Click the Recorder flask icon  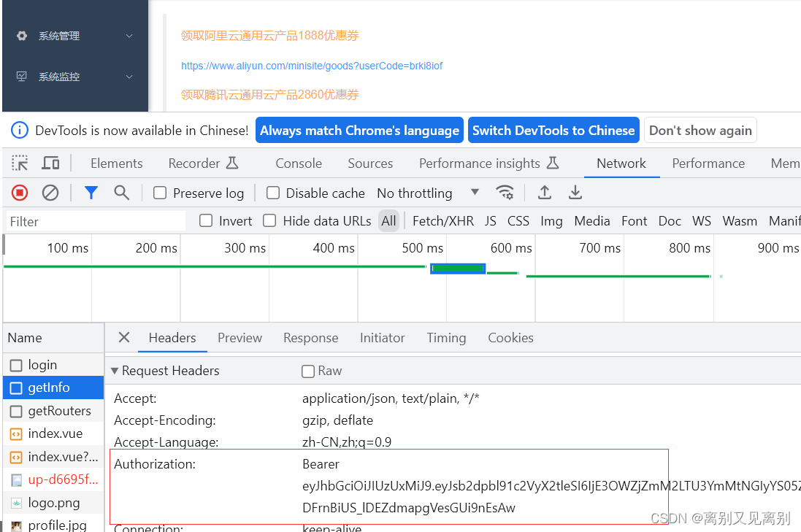[x=232, y=163]
